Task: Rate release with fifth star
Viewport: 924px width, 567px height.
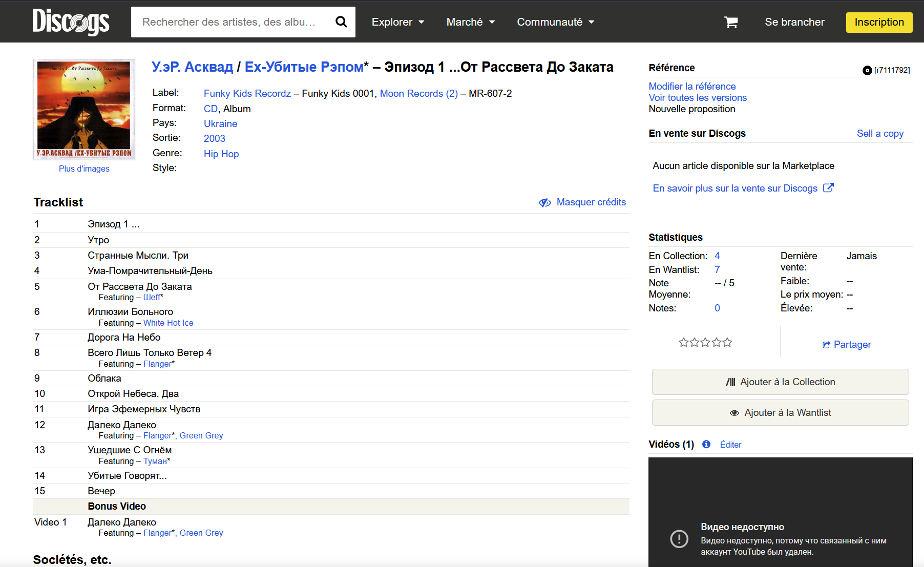Action: (x=727, y=342)
